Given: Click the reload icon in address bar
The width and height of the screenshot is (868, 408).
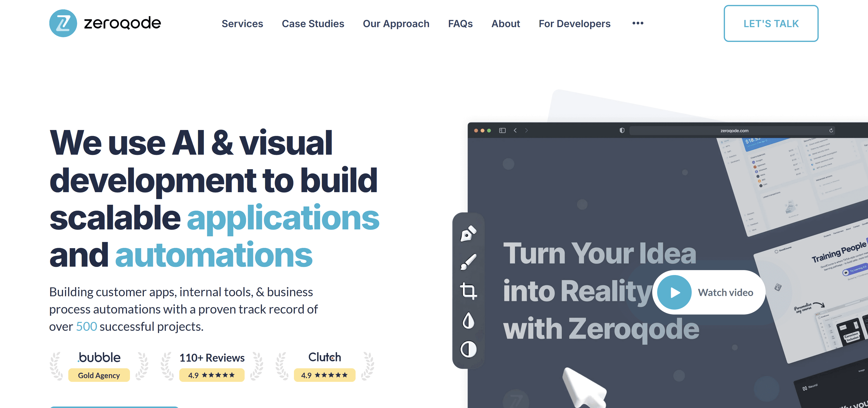Looking at the screenshot, I should coord(831,130).
